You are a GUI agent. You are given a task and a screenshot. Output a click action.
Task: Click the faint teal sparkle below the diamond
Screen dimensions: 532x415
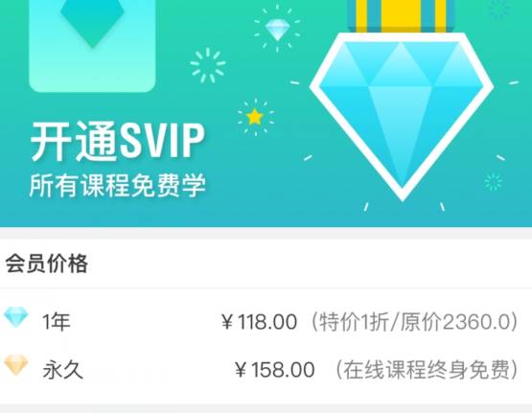coord(493,182)
